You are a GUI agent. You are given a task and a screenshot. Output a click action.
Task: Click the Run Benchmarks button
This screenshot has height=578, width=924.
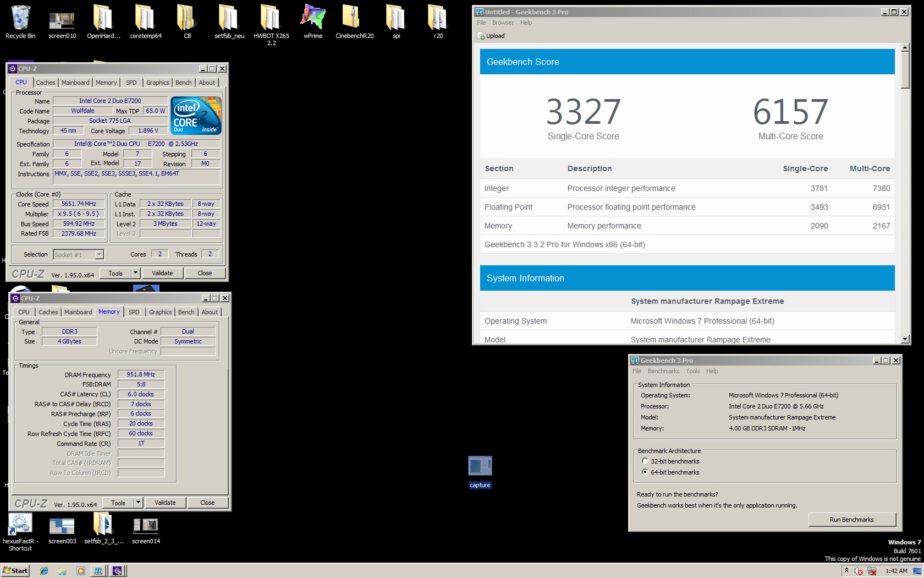852,520
